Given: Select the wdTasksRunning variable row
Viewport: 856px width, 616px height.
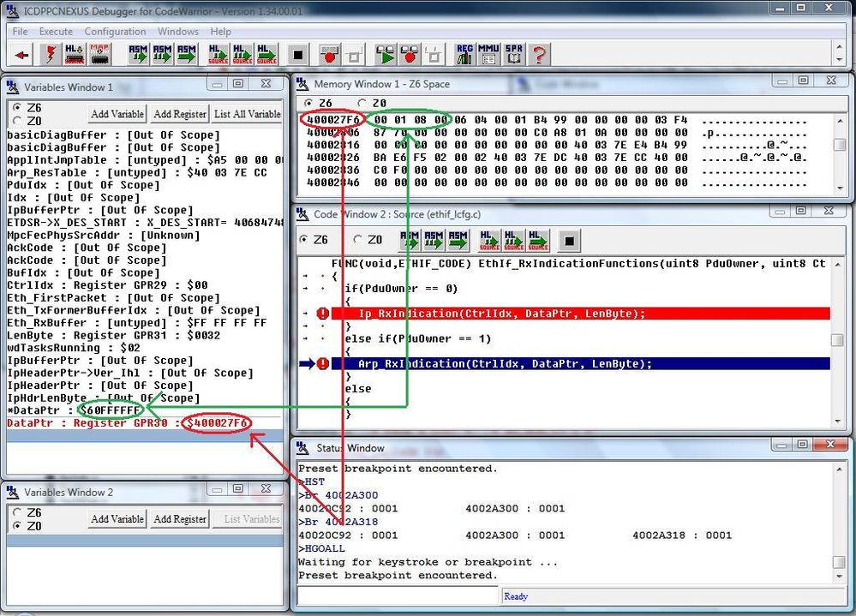Looking at the screenshot, I should 145,348.
